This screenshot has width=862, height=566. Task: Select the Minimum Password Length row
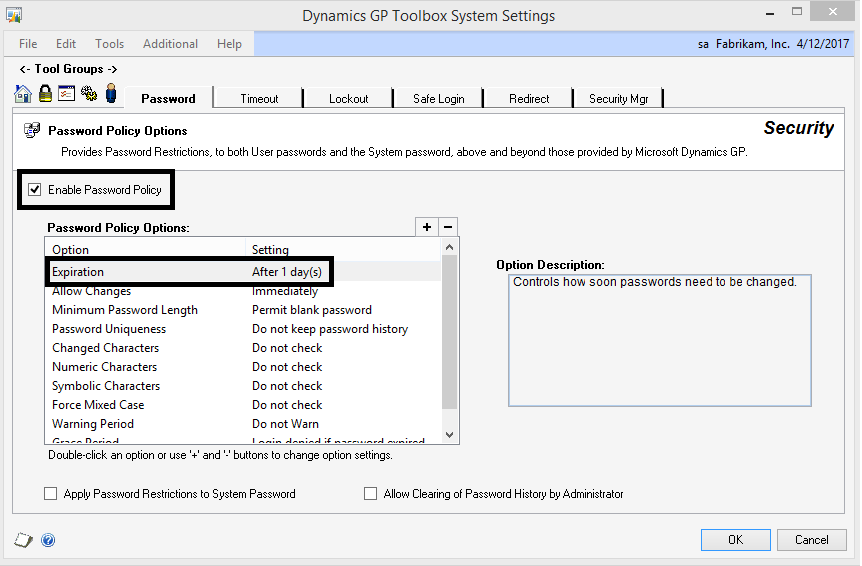(243, 310)
